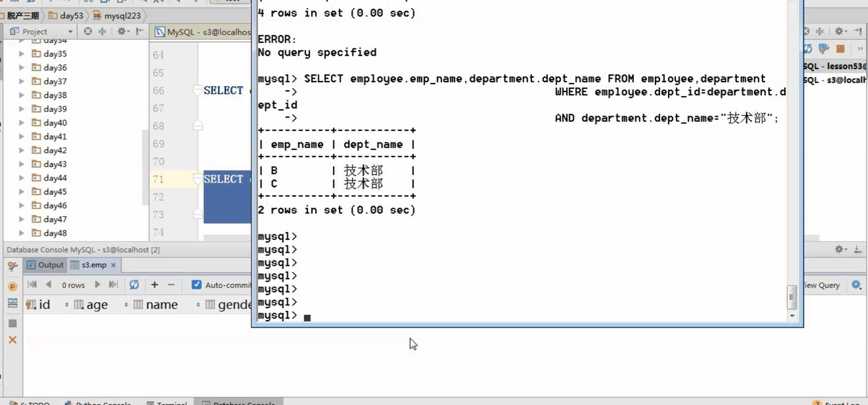
Task: Open gear settings in right Database panel
Action: tap(840, 31)
